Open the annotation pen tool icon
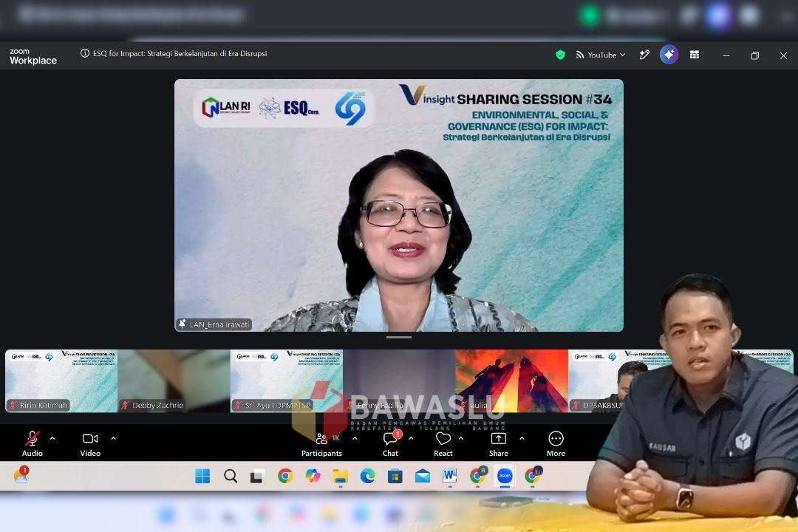 [x=644, y=55]
